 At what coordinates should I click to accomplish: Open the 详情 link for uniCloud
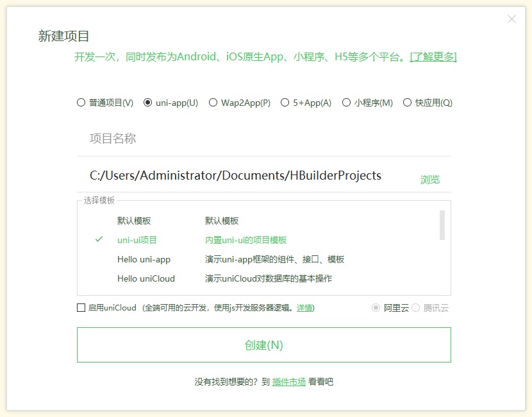coord(304,308)
